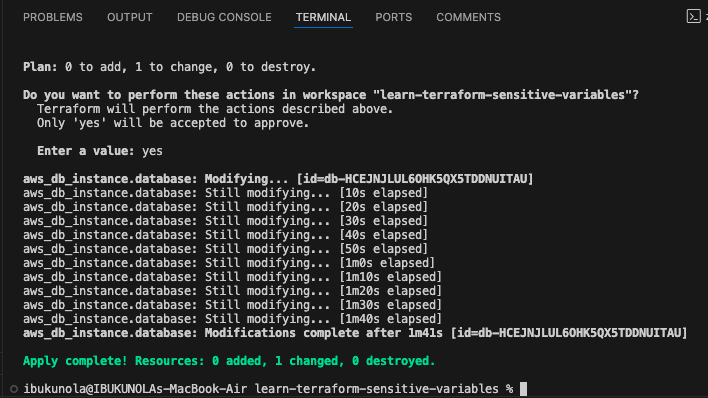Select the DEBUG CONSOLE tab
The height and width of the screenshot is (398, 708).
point(224,17)
